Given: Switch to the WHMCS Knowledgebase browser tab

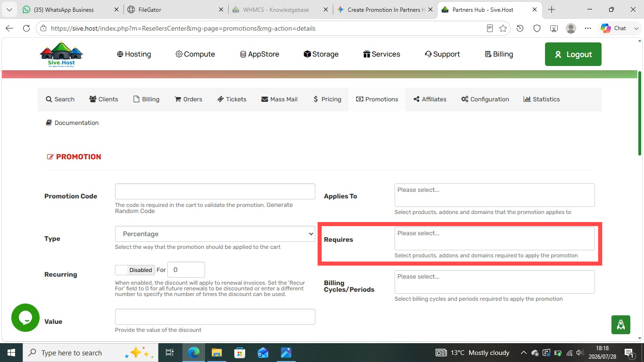Looking at the screenshot, I should [281, 9].
